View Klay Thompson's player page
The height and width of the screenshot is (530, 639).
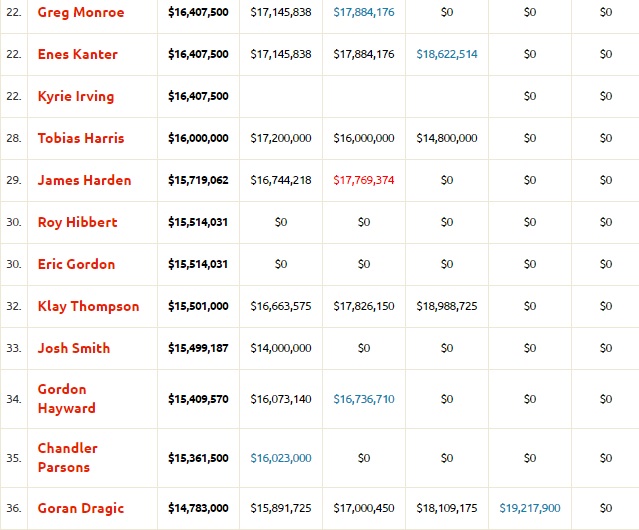tap(88, 306)
